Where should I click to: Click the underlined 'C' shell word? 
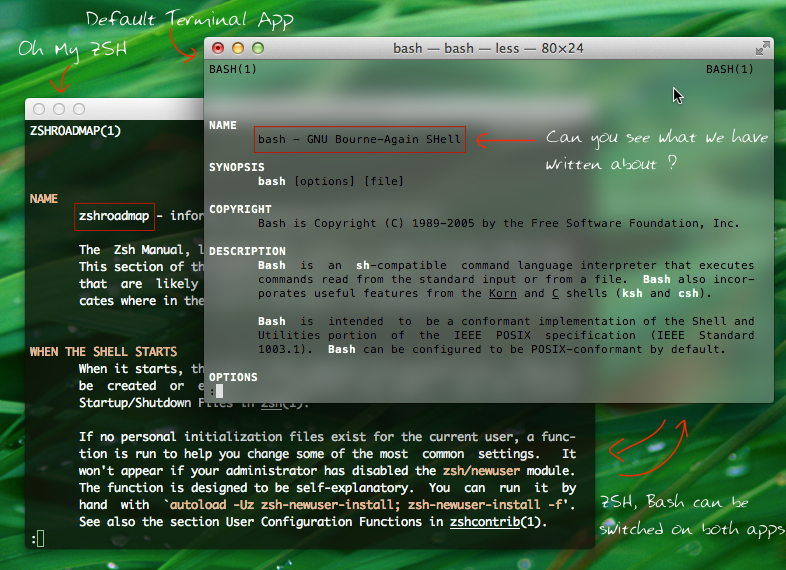[555, 293]
